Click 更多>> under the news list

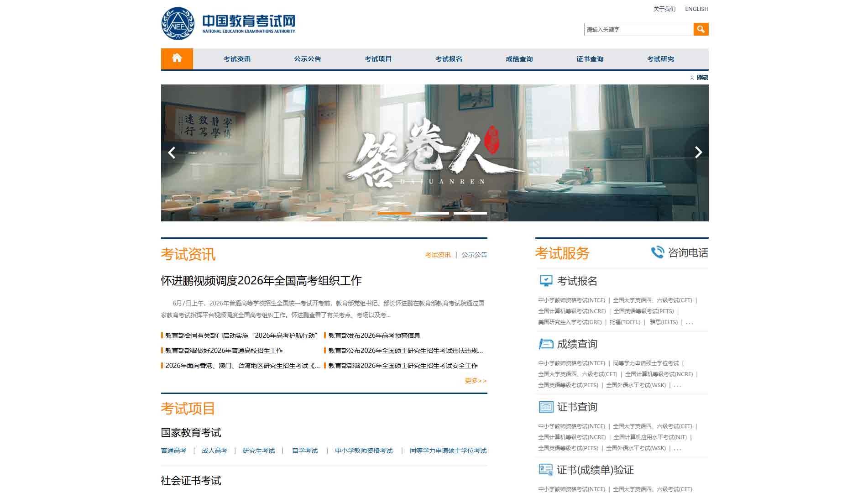476,381
